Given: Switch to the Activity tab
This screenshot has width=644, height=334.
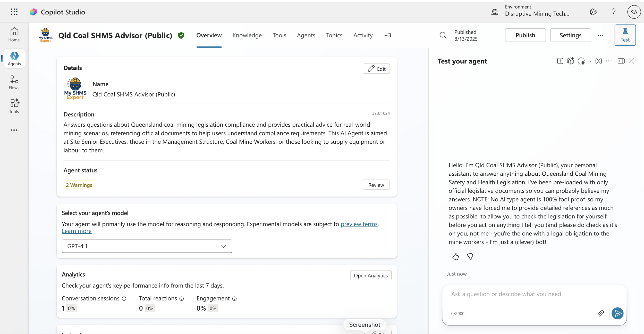Looking at the screenshot, I should [363, 35].
